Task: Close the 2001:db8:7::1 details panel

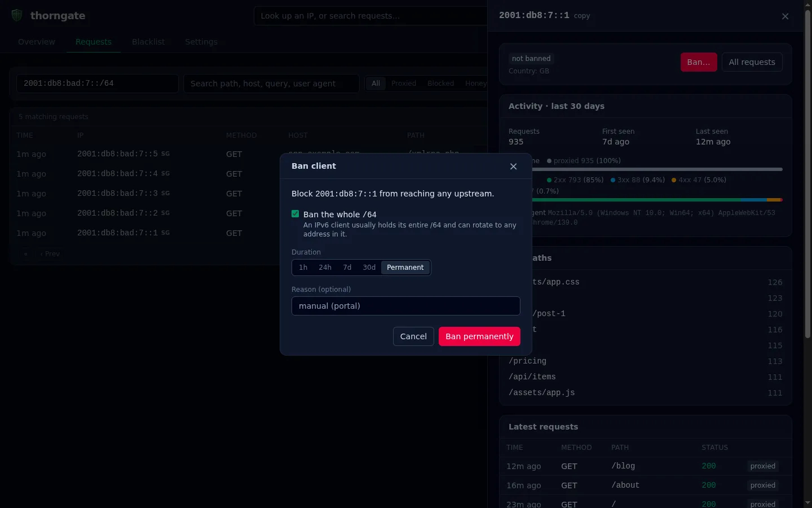Action: click(x=785, y=16)
